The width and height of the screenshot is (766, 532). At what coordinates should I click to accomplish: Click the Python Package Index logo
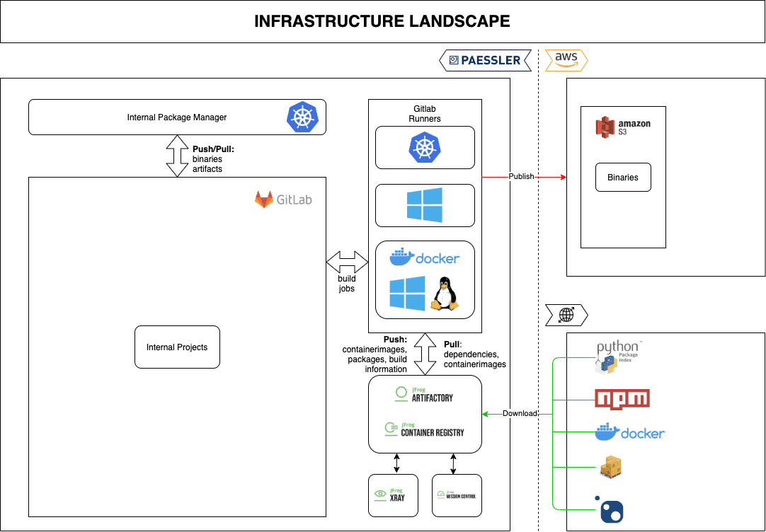(x=617, y=358)
